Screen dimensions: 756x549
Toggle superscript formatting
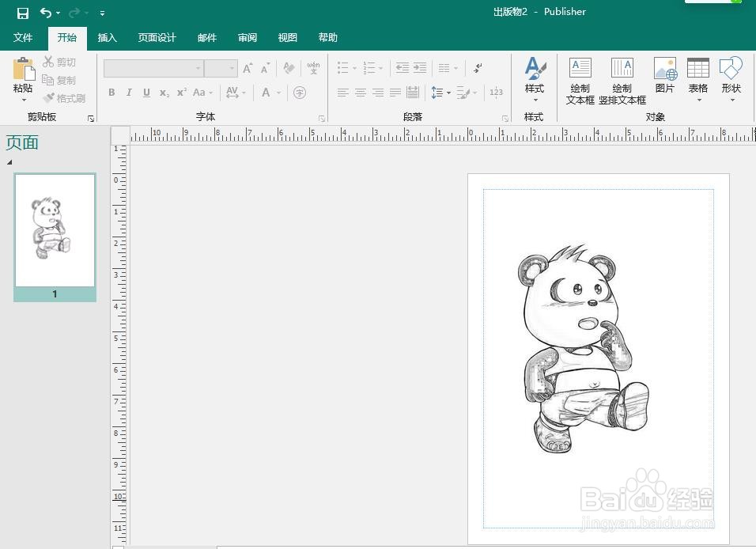[x=181, y=92]
